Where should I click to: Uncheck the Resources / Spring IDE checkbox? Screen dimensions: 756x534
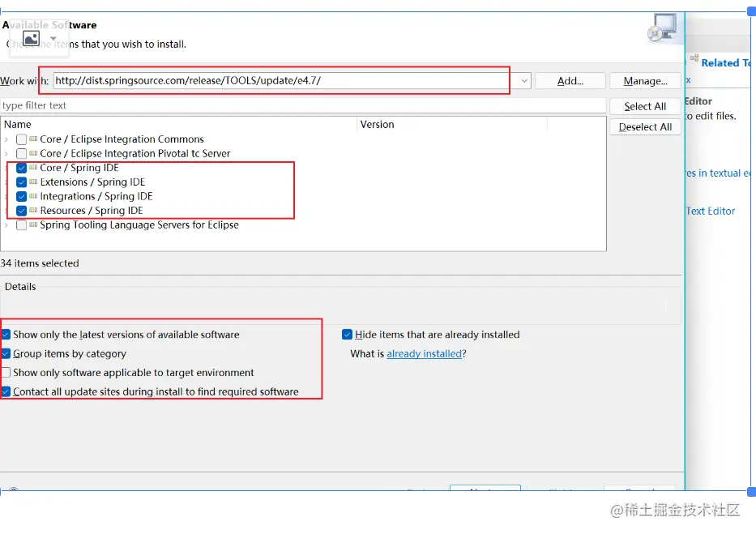21,211
